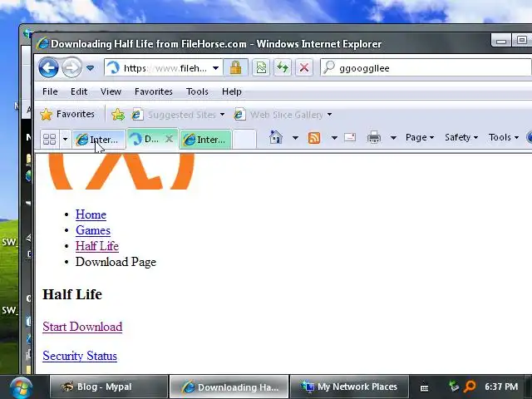Open the recent pages dropdown arrow

click(x=91, y=68)
